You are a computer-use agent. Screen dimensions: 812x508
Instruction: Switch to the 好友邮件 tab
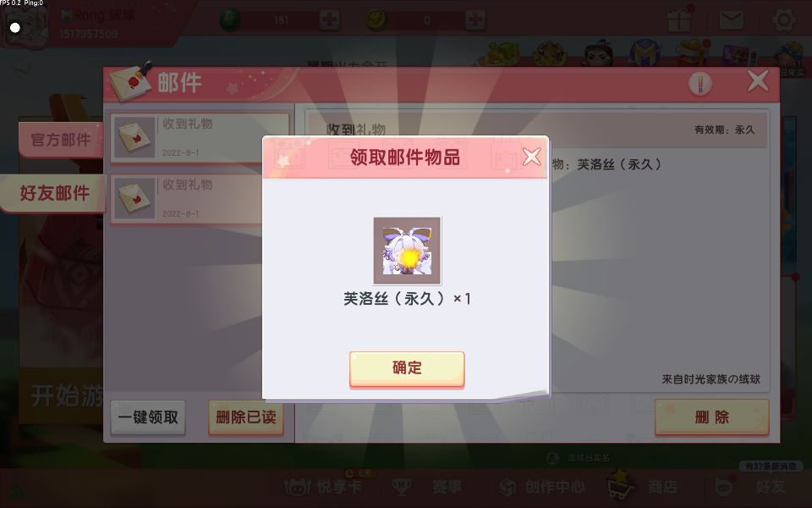(54, 193)
